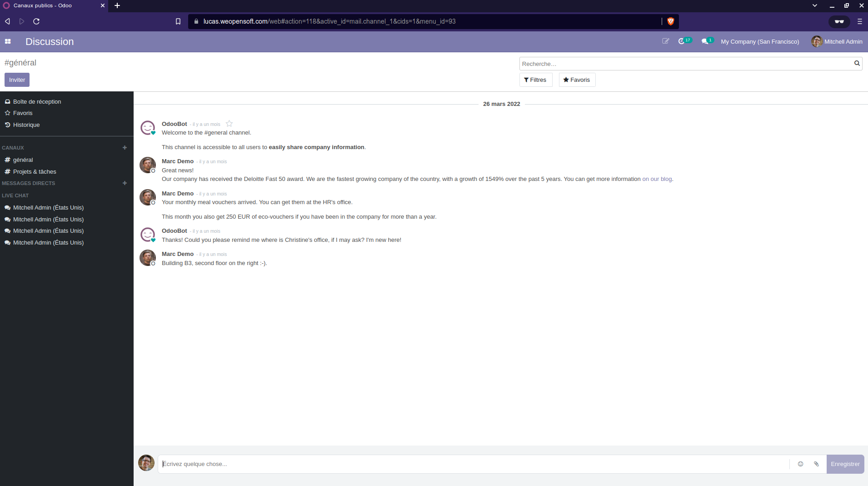The width and height of the screenshot is (868, 486).
Task: Focus the message composer text box
Action: coord(474,464)
